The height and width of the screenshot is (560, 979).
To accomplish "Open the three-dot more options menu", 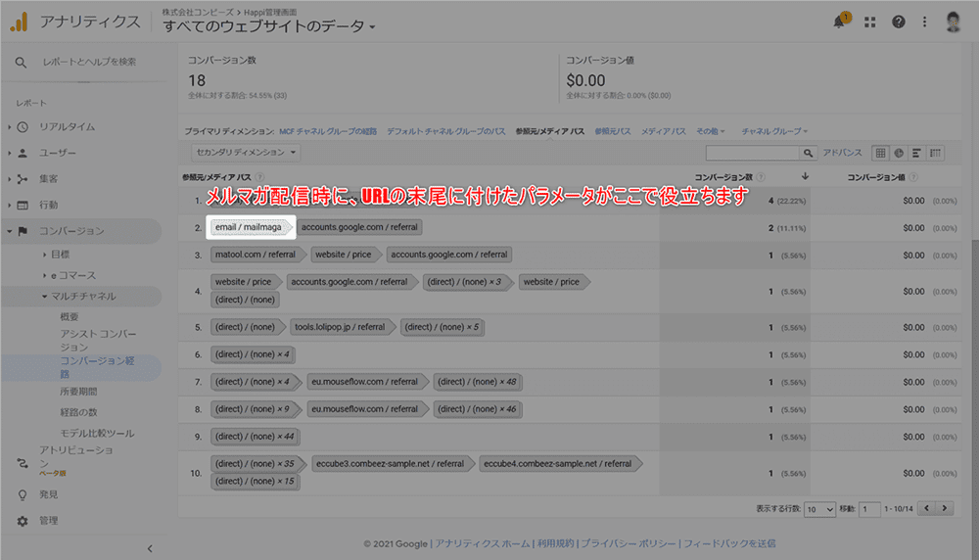I will (925, 23).
